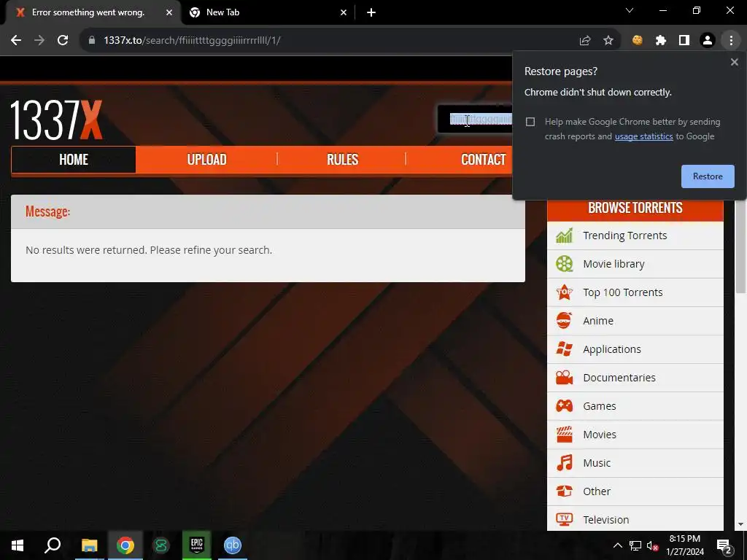Click the Anime ninja icon

click(x=564, y=321)
